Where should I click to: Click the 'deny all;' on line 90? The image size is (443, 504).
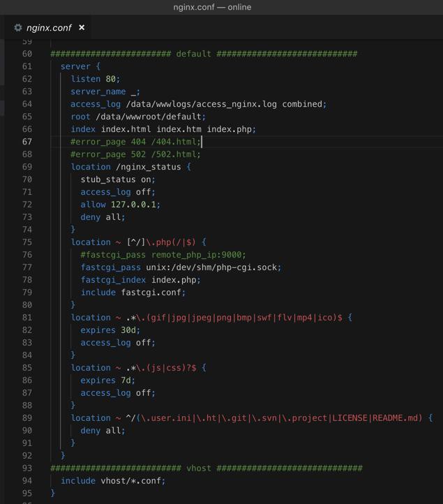pos(103,431)
